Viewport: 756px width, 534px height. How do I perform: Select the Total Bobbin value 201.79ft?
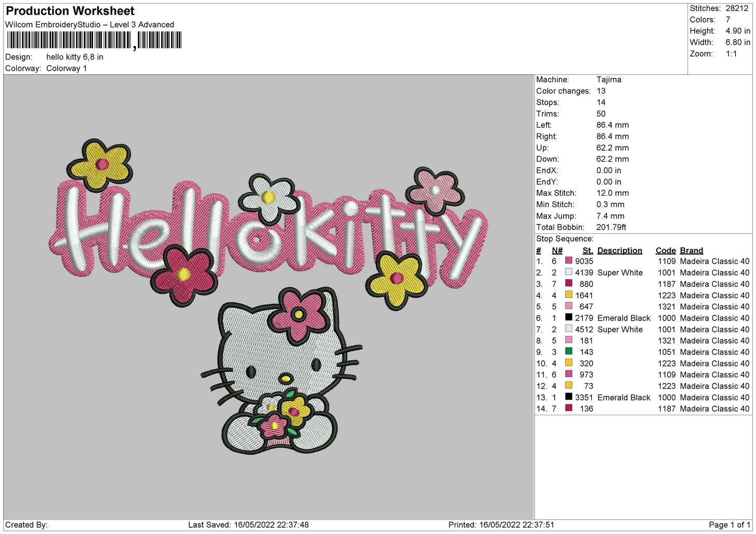(x=612, y=227)
